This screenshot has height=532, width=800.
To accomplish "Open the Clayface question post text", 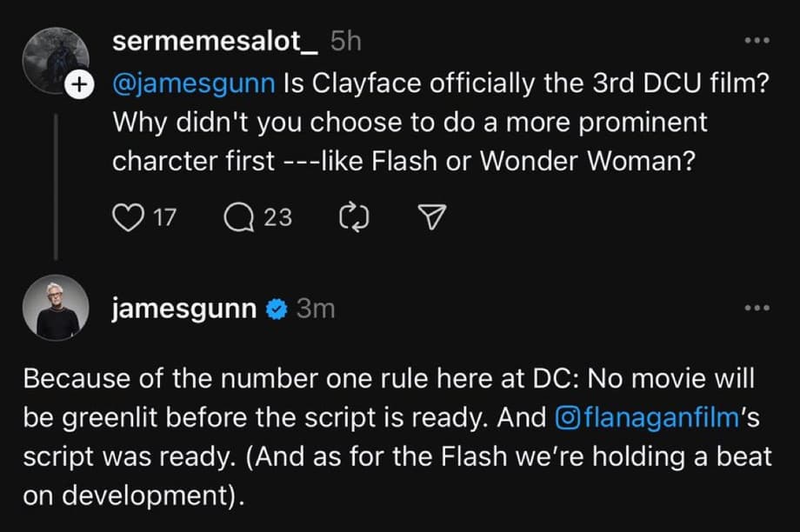I will pyautogui.click(x=409, y=122).
